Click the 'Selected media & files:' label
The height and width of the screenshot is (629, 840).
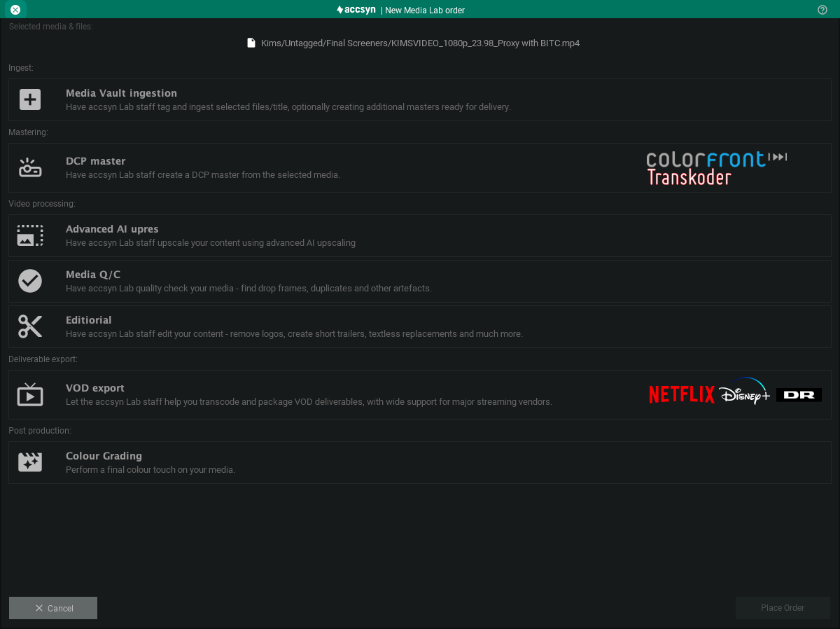click(50, 27)
